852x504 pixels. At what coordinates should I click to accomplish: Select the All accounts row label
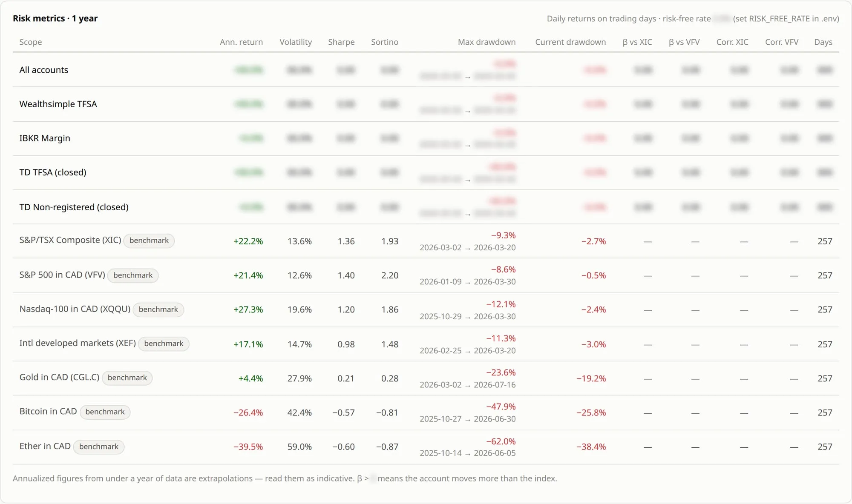click(44, 70)
